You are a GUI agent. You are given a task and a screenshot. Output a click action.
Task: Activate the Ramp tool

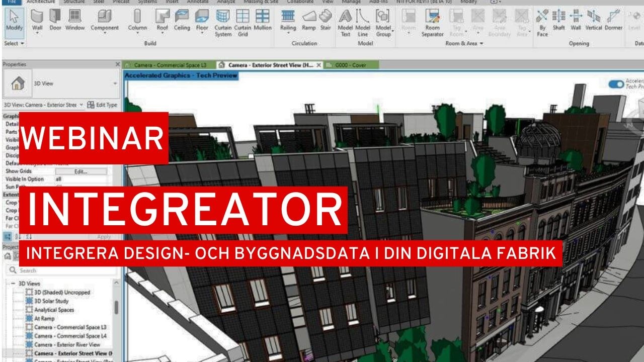(x=309, y=21)
